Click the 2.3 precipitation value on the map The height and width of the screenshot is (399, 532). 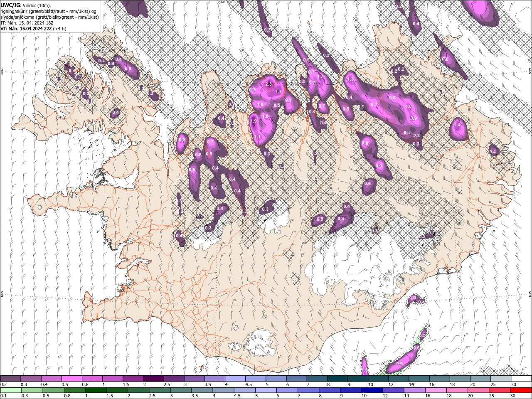pyautogui.click(x=268, y=84)
